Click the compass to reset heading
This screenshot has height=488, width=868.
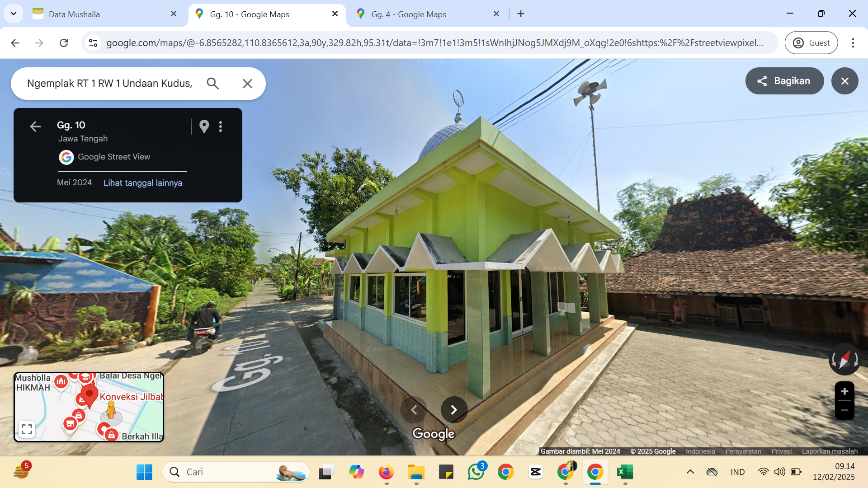(844, 360)
